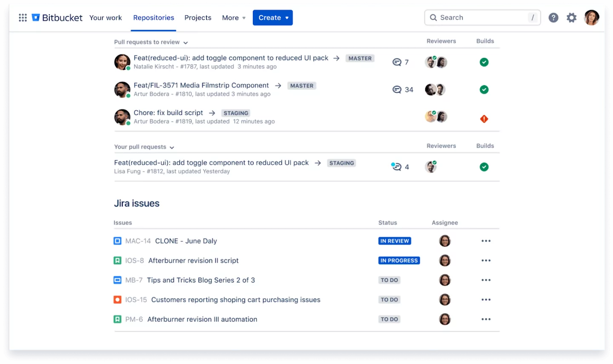View successful build status for #1812

point(484,167)
